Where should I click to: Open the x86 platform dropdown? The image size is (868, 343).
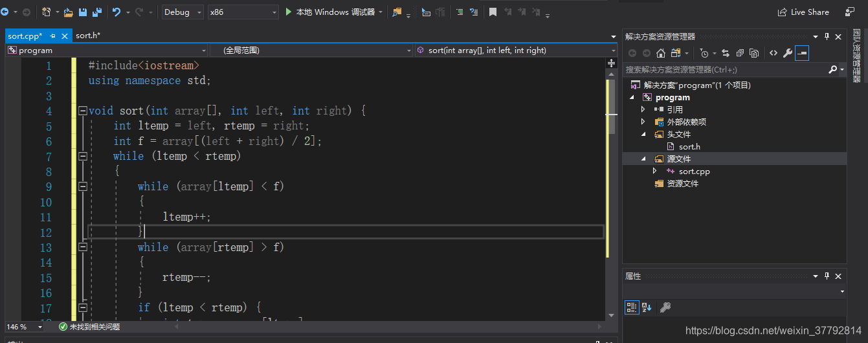242,12
